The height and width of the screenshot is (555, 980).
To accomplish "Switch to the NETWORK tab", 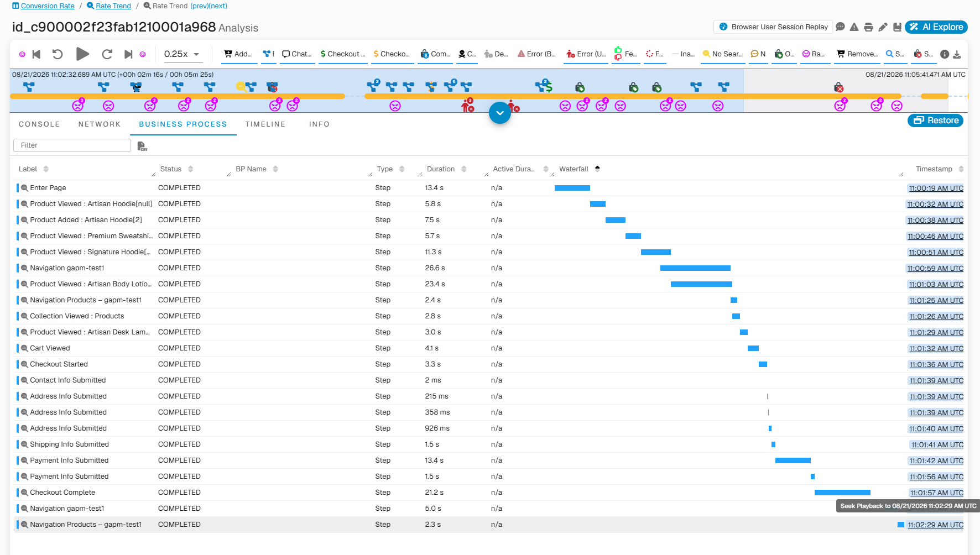I will (100, 124).
